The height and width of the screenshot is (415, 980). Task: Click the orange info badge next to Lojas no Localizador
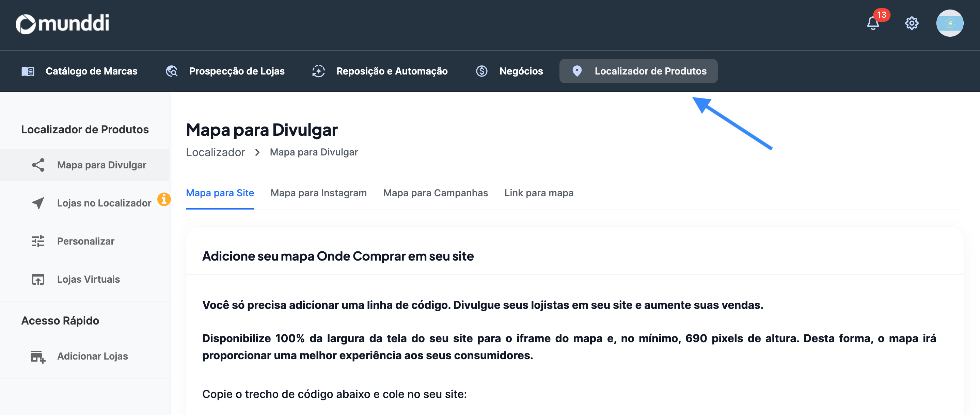(x=164, y=199)
